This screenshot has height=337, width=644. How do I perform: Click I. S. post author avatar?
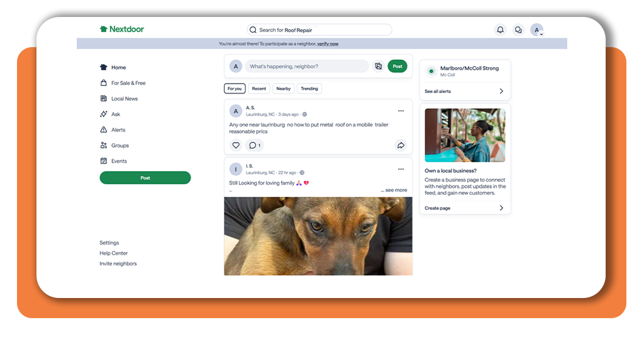point(236,169)
